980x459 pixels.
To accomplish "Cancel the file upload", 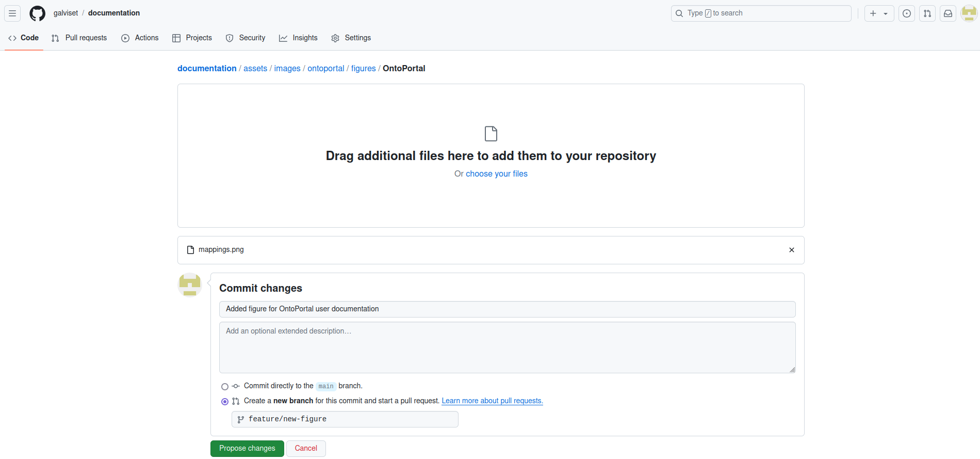I will click(306, 448).
